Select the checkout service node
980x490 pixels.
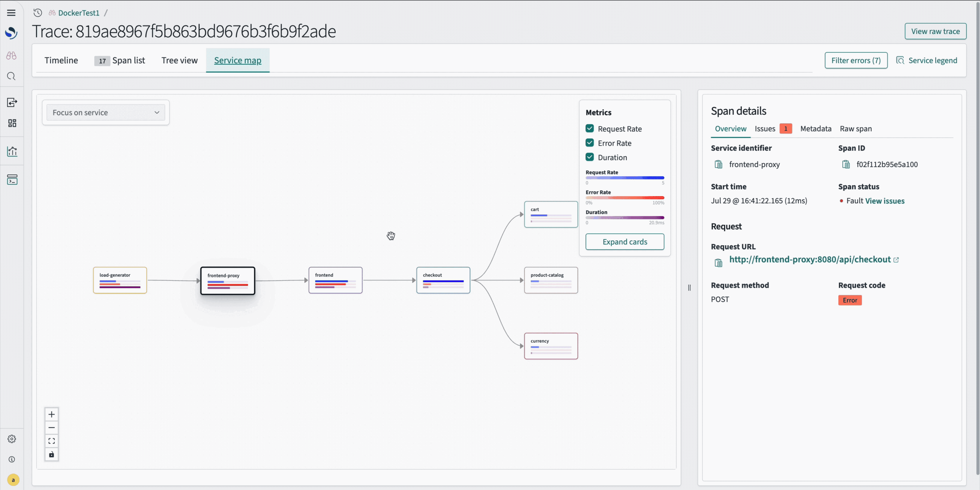443,280
